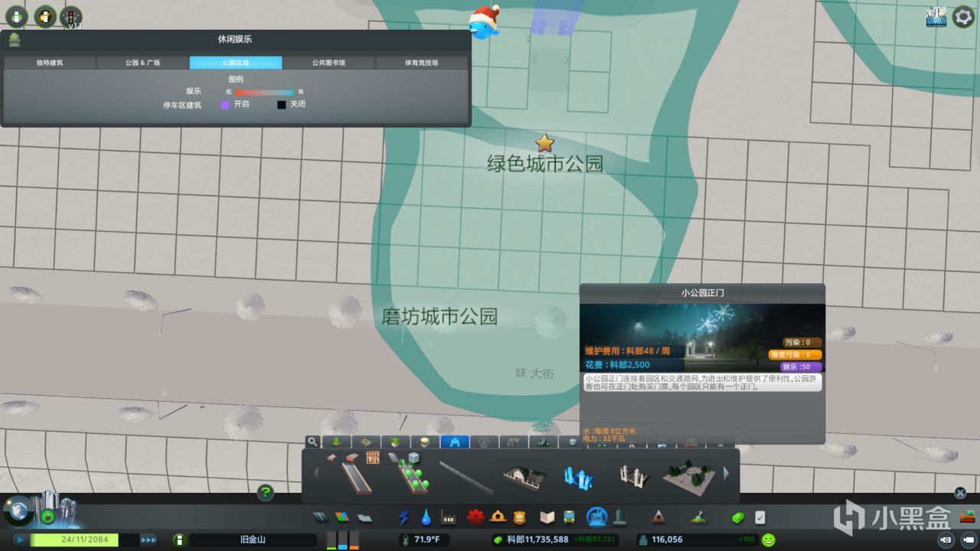Viewport: 980px width, 551px height.
Task: Click the green arrow mod icon at top-left
Action: point(17,16)
